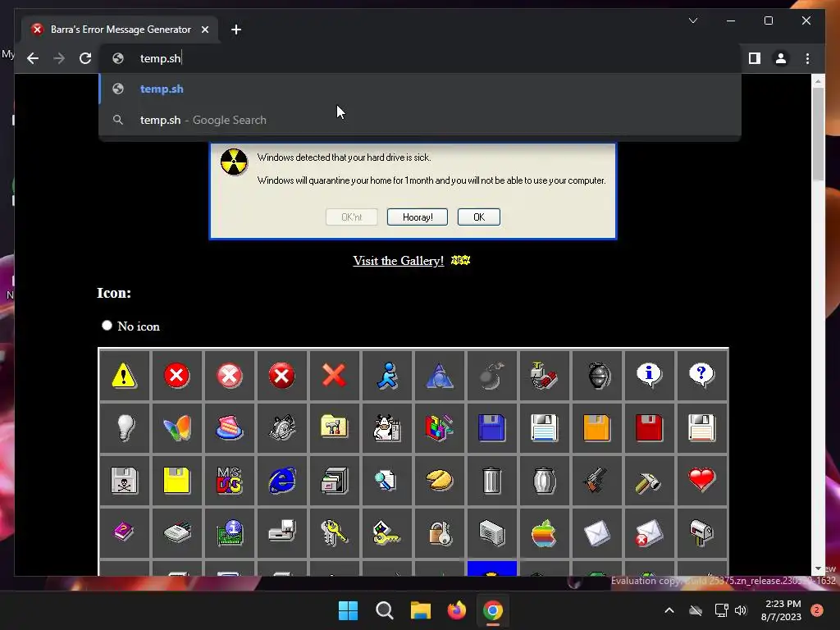Choose the blue AIM running man icon
The height and width of the screenshot is (630, 840).
click(x=386, y=375)
